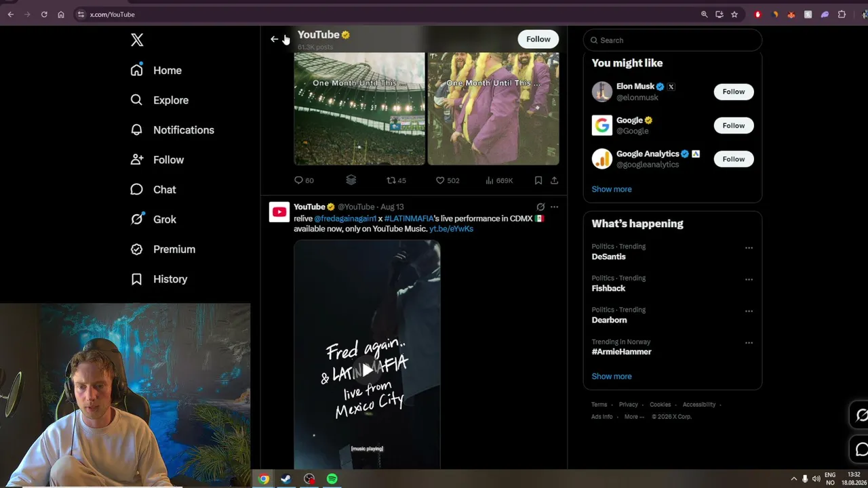
Task: Open the MetaMask fox extension
Action: pyautogui.click(x=791, y=14)
